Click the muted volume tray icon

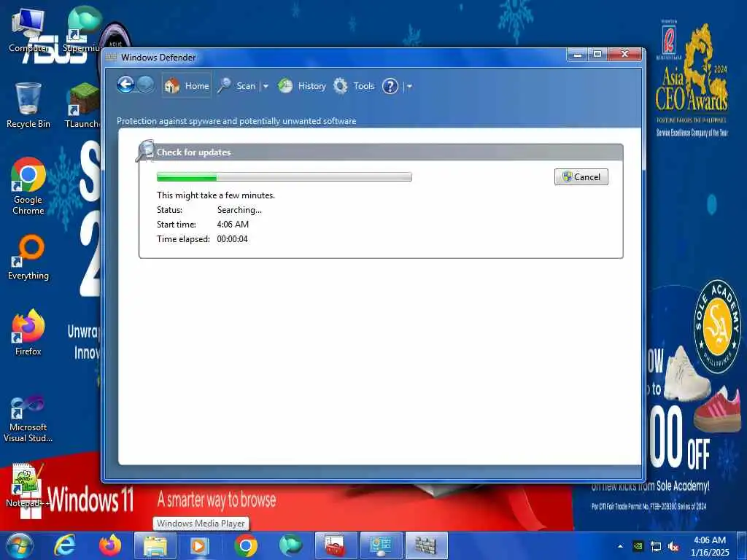(x=673, y=547)
